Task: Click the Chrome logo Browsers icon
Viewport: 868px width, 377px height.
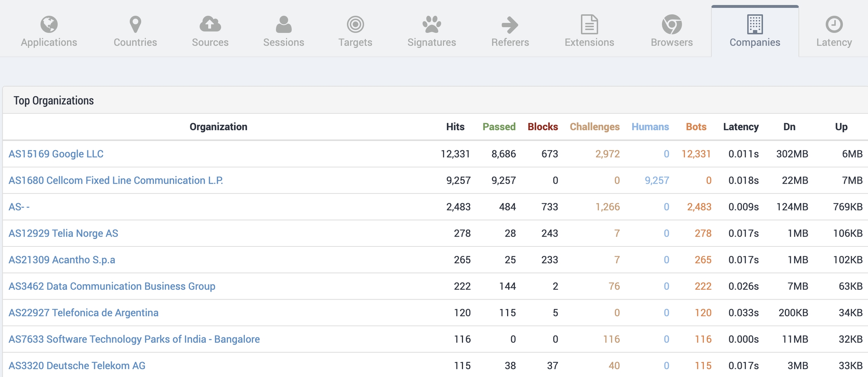Action: (x=672, y=24)
